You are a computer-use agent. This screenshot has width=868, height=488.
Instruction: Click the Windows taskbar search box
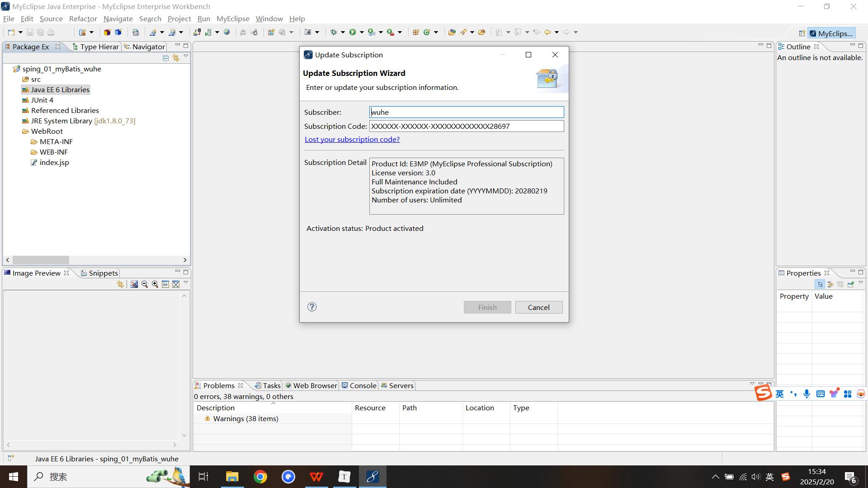(x=108, y=477)
